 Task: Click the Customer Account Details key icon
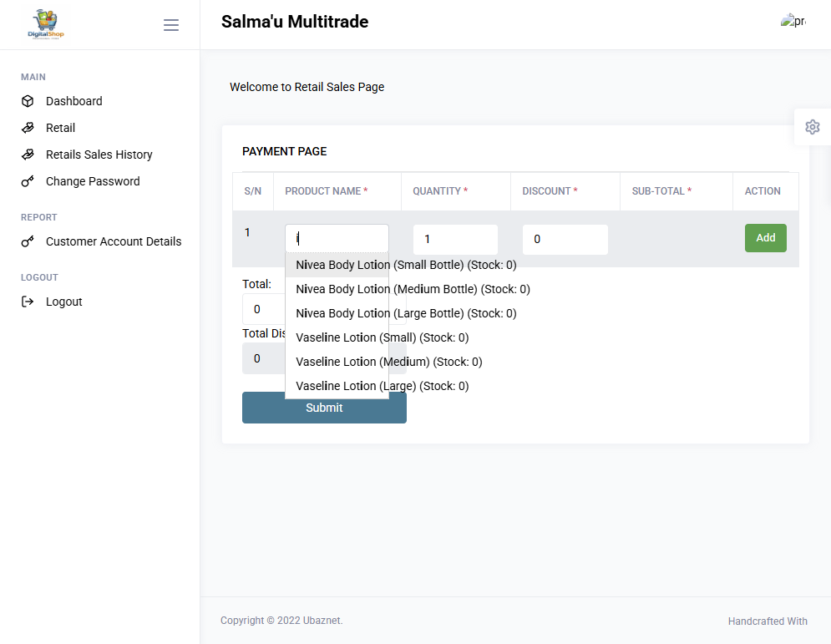(x=28, y=241)
